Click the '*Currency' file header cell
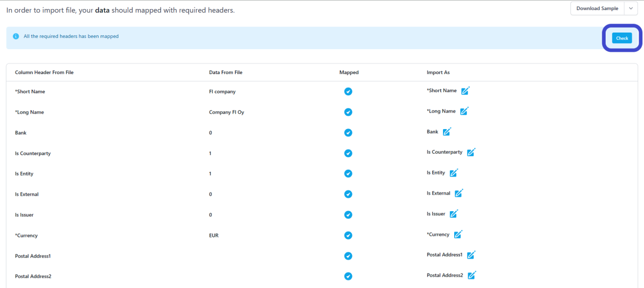Image resolution: width=644 pixels, height=288 pixels. point(26,236)
